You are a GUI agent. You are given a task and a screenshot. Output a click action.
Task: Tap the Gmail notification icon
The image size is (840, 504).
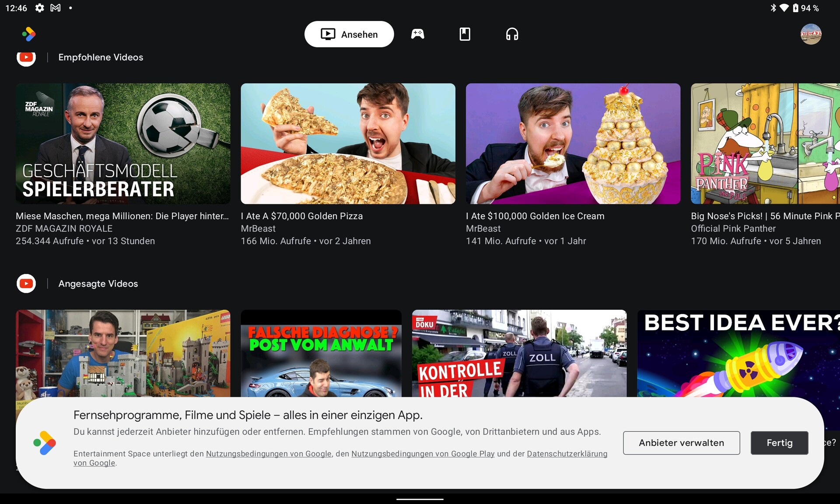point(56,8)
